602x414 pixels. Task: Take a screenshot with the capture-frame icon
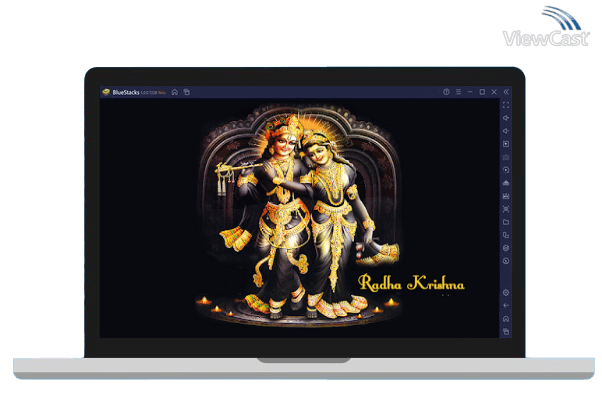506,209
